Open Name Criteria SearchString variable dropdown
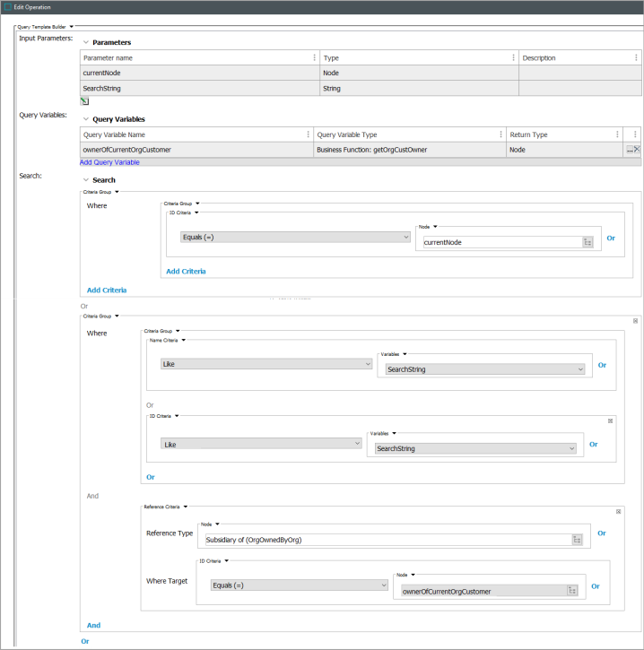 pyautogui.click(x=485, y=369)
